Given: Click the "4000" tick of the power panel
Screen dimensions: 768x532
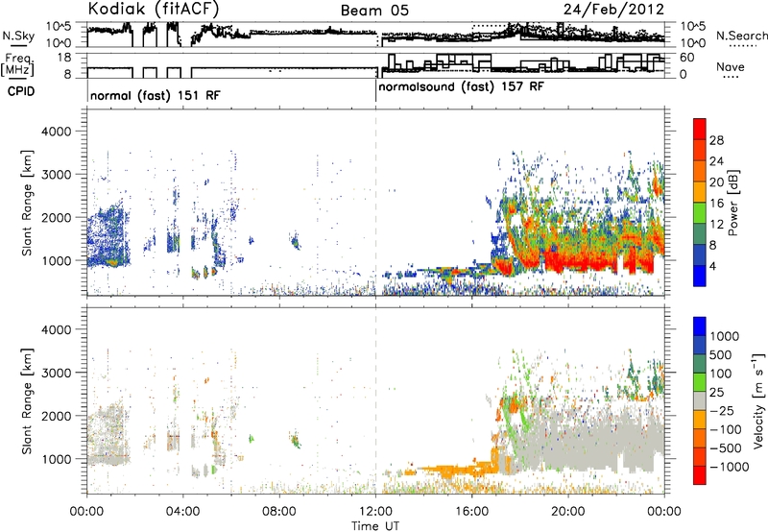Looking at the screenshot, I should [x=56, y=132].
